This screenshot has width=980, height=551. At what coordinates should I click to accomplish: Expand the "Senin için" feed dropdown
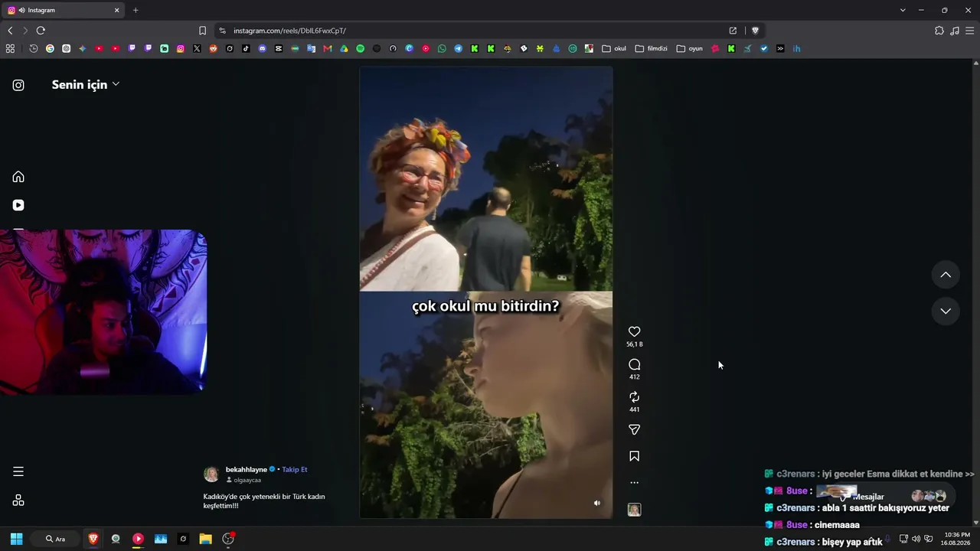pos(86,84)
